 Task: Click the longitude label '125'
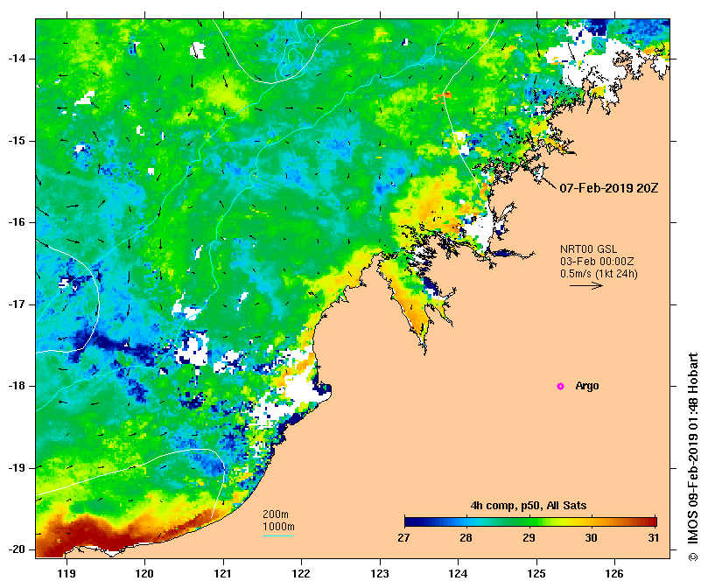click(536, 574)
